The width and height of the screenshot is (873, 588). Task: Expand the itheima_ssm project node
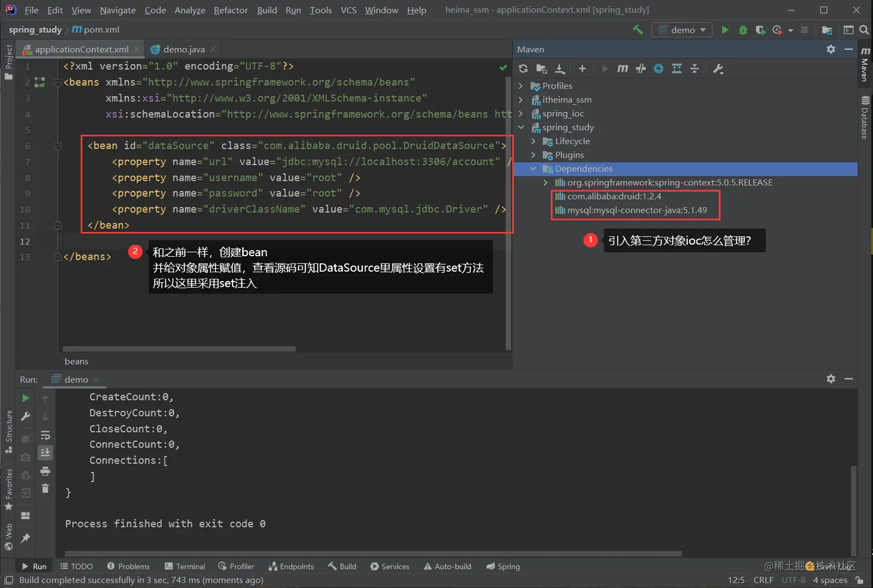[521, 99]
